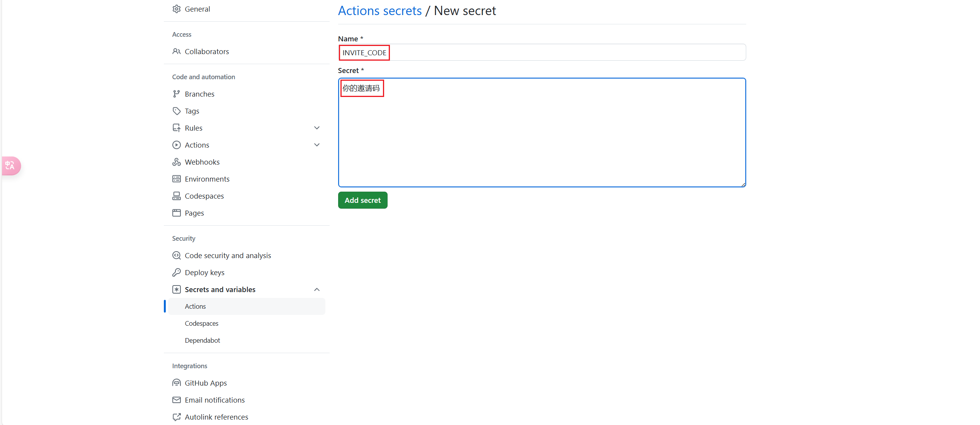Click the pink translate floating icon
The width and height of the screenshot is (980, 425).
point(10,166)
